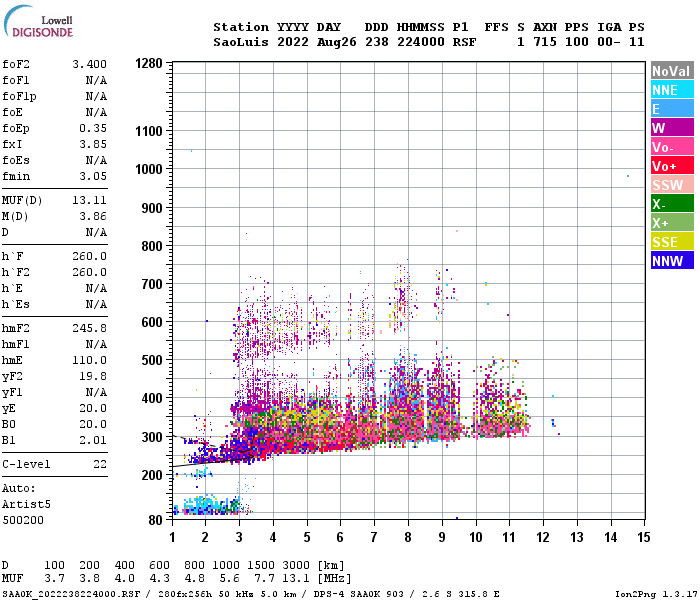Viewport: 700px width, 600px height.
Task: Click the Artist5 scaler label
Action: click(x=26, y=504)
